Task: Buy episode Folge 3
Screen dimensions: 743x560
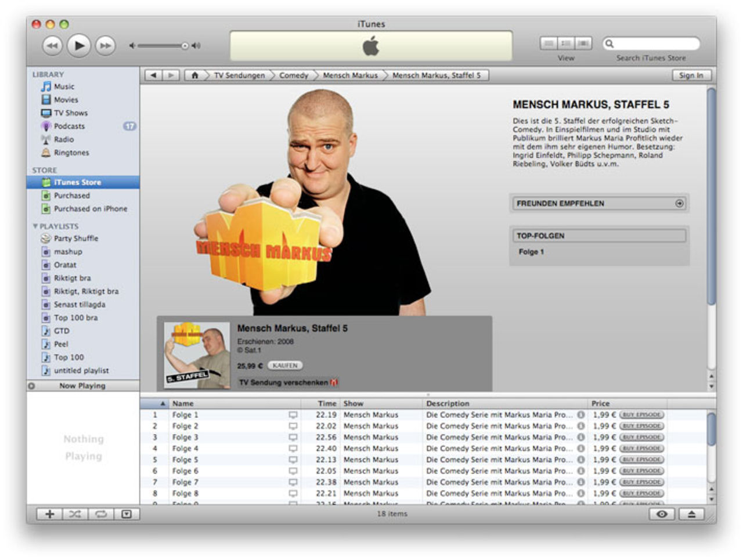Action: [x=641, y=438]
